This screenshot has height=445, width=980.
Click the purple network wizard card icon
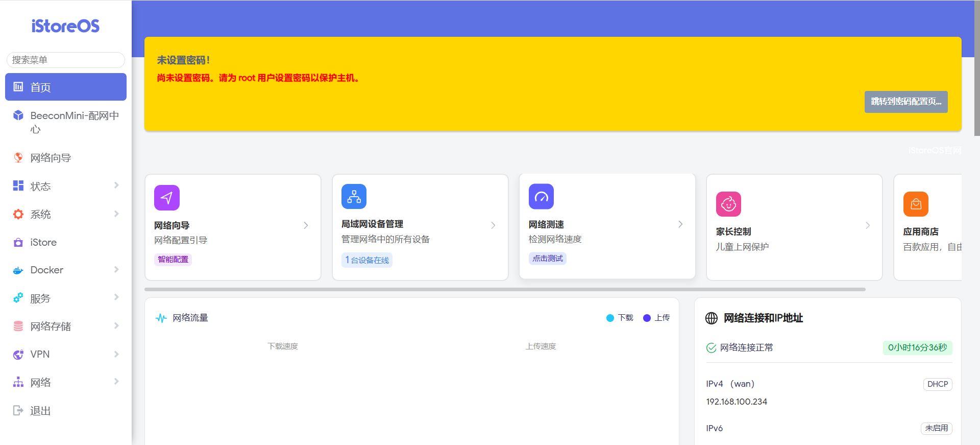pos(166,198)
